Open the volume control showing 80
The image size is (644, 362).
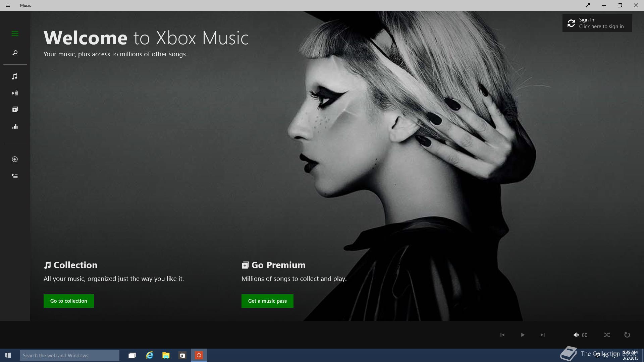(x=580, y=335)
